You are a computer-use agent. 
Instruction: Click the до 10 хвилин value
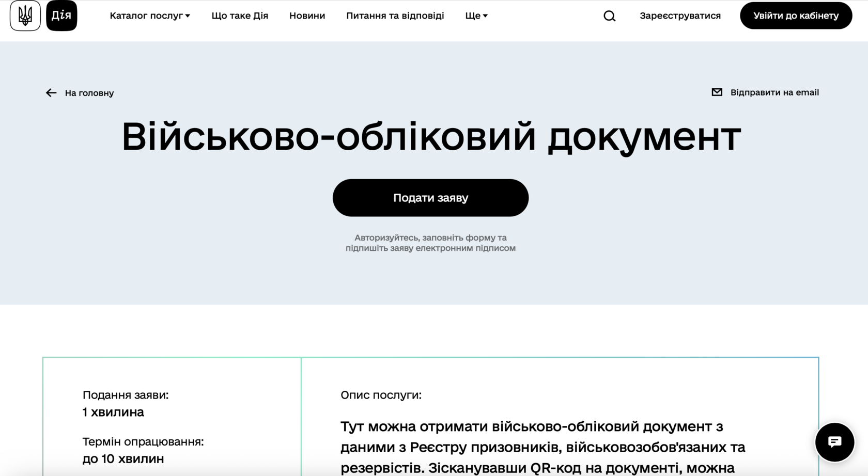tap(123, 458)
